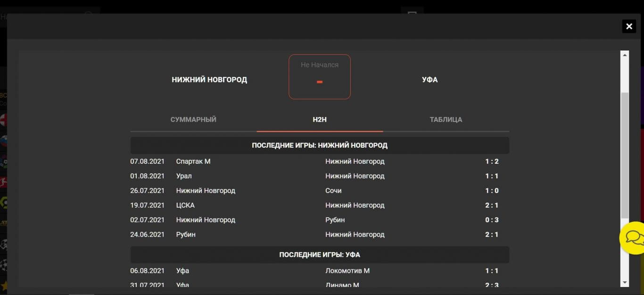Open the ТАБЛИЦА tab
Image resolution: width=644 pixels, height=295 pixels.
pyautogui.click(x=446, y=119)
